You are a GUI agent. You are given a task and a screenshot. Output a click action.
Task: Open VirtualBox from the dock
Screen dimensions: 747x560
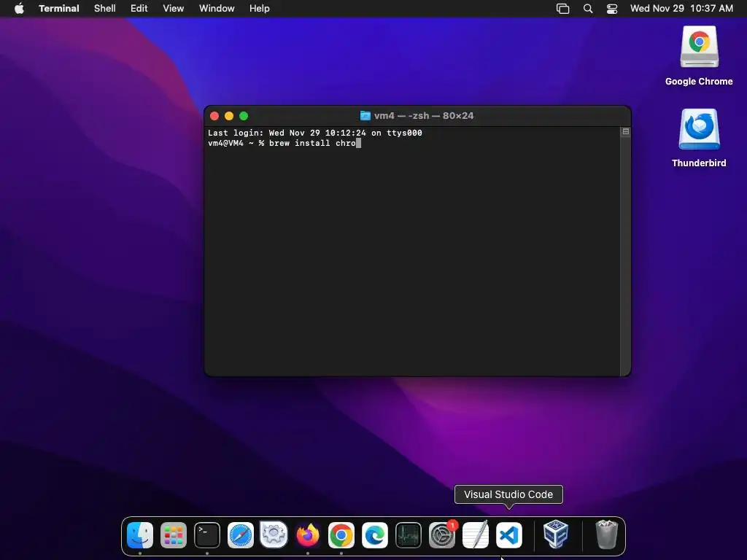(555, 534)
